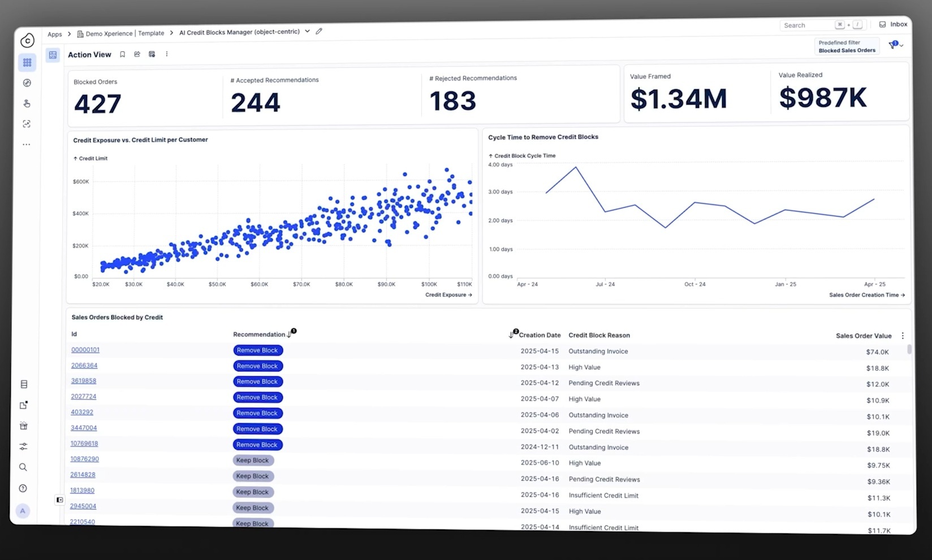Open sales order link 2066364
Viewport: 932px width, 560px height.
pyautogui.click(x=84, y=365)
